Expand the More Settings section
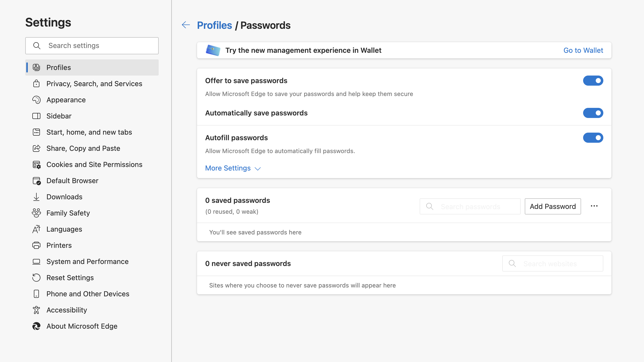Image resolution: width=644 pixels, height=362 pixels. coord(233,168)
